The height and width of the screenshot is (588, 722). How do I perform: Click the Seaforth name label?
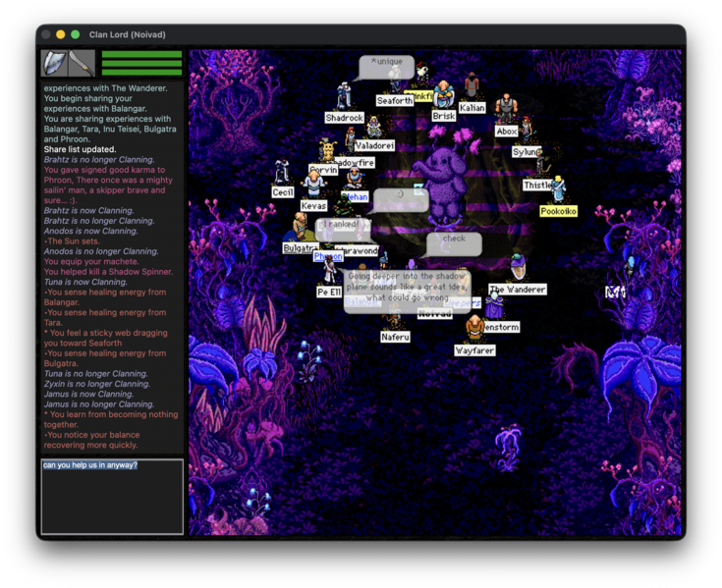click(395, 100)
